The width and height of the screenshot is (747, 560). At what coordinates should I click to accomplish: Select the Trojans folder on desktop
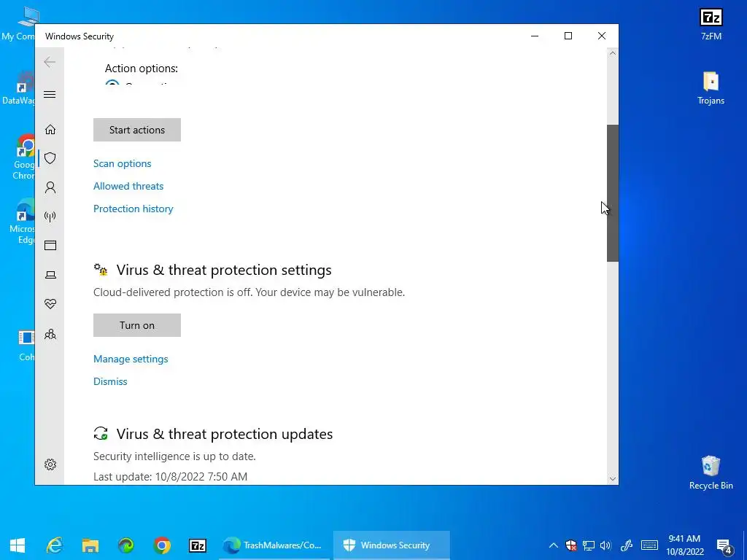coord(711,88)
